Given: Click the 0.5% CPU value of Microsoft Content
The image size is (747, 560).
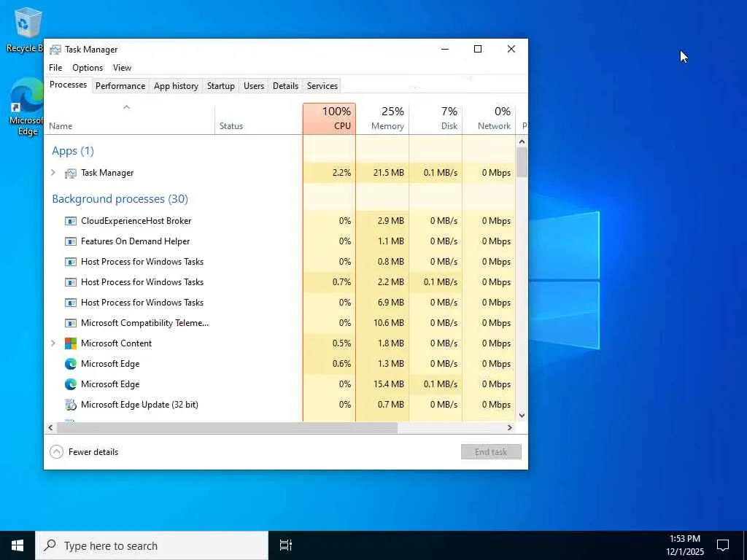Looking at the screenshot, I should tap(341, 343).
